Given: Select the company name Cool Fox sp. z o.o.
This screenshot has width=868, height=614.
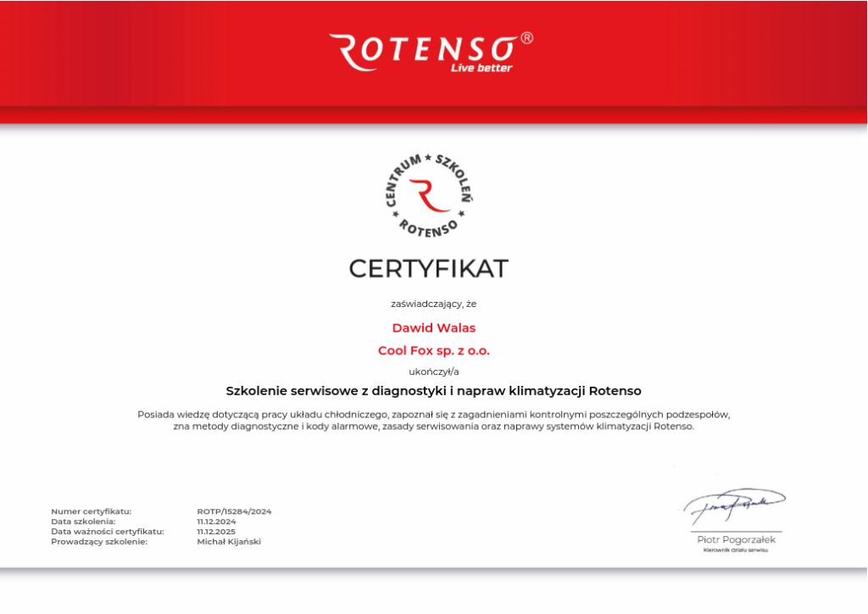Looking at the screenshot, I should (434, 349).
